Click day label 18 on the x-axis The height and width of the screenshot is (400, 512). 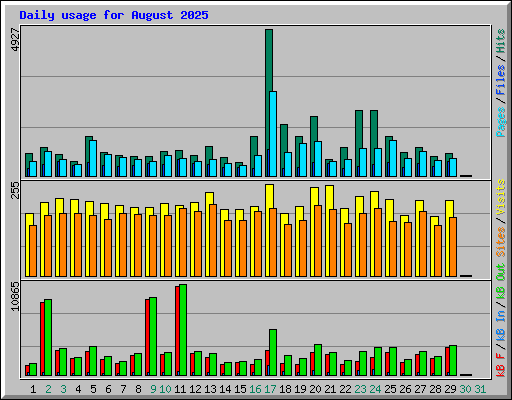pos(285,389)
